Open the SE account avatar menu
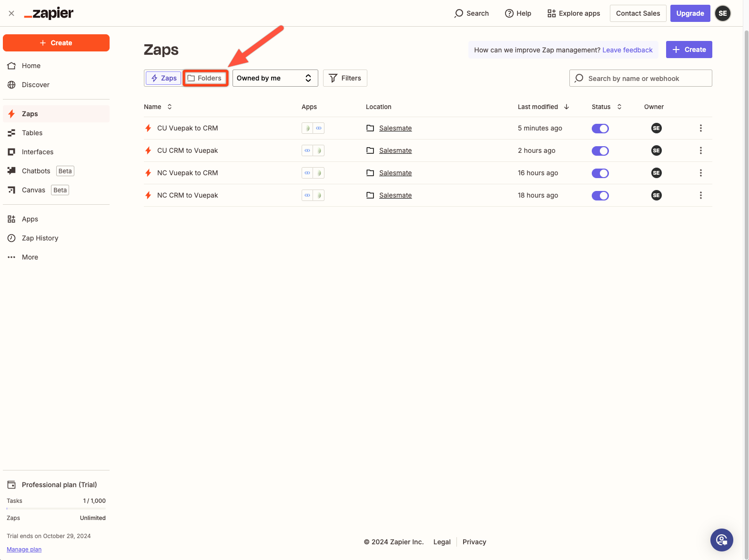Screen dimensions: 749x560 click(722, 13)
